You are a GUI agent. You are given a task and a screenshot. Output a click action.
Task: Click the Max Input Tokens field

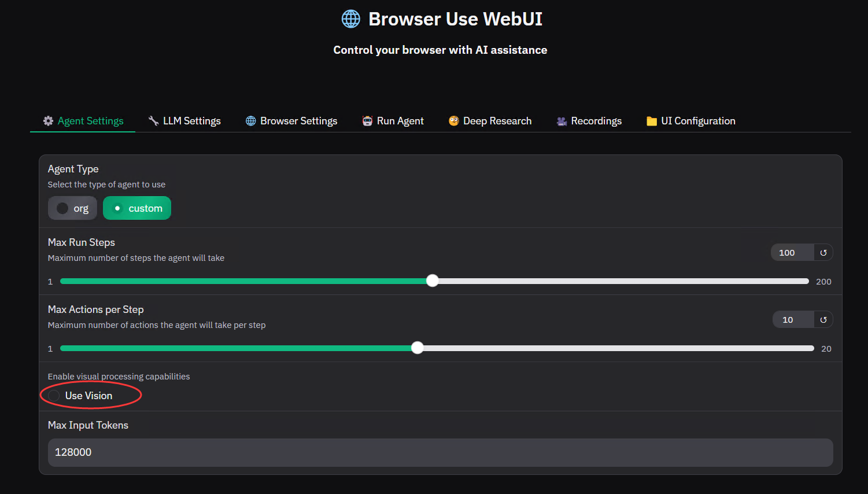coord(440,452)
